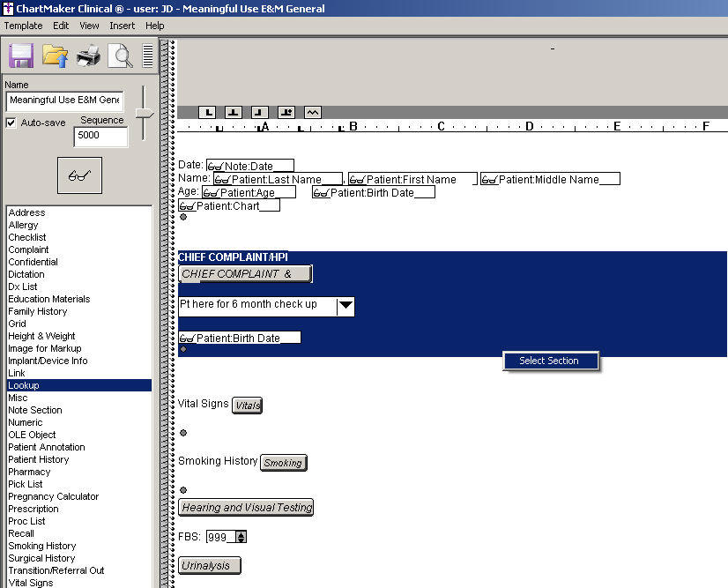This screenshot has width=728, height=588.
Task: Click the vertical slider handle
Action: point(143,113)
